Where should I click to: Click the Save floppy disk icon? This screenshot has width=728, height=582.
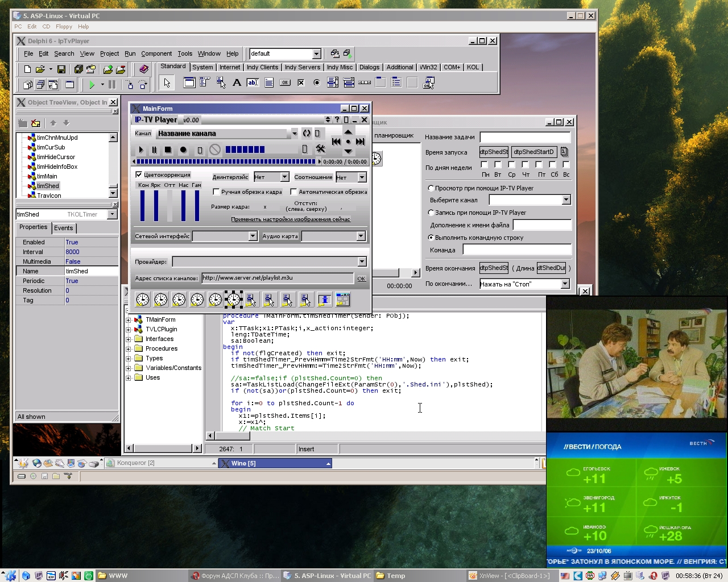tap(61, 69)
